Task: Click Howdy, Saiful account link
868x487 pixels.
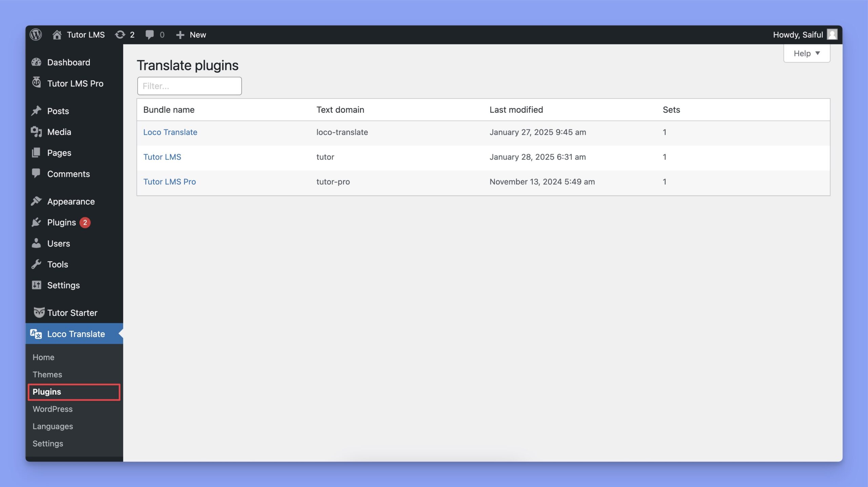Action: (x=798, y=35)
